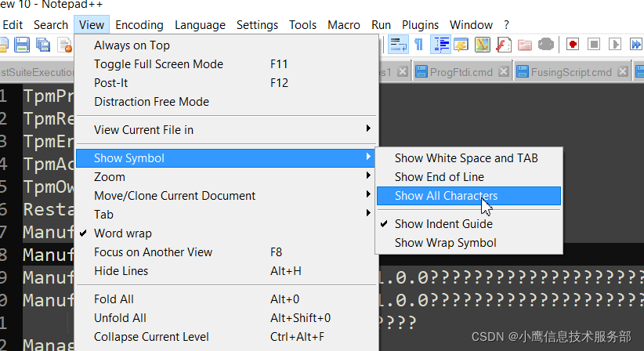Toggle the Indent Guide toolbar icon
The height and width of the screenshot is (351, 644).
pyautogui.click(x=440, y=45)
